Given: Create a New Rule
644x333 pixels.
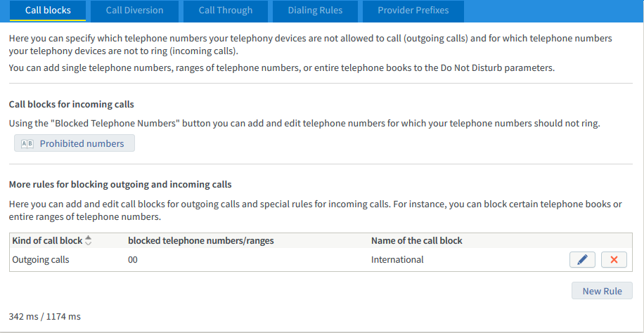Looking at the screenshot, I should [x=602, y=291].
